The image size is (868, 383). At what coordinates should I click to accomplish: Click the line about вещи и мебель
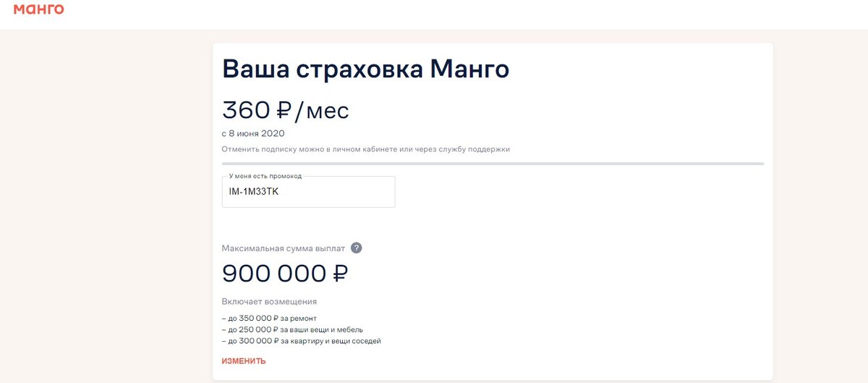(x=287, y=329)
